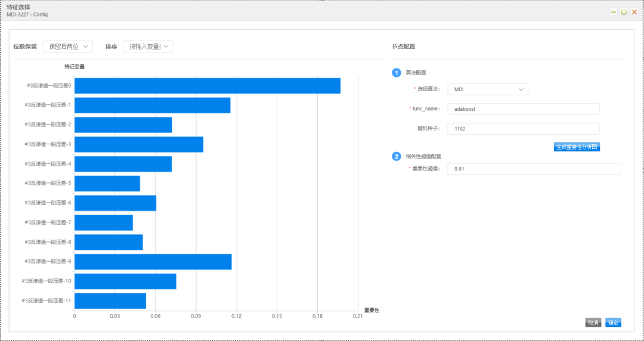
Task: Click the bar for #3反渗透一段压差-6
Action: click(116, 203)
